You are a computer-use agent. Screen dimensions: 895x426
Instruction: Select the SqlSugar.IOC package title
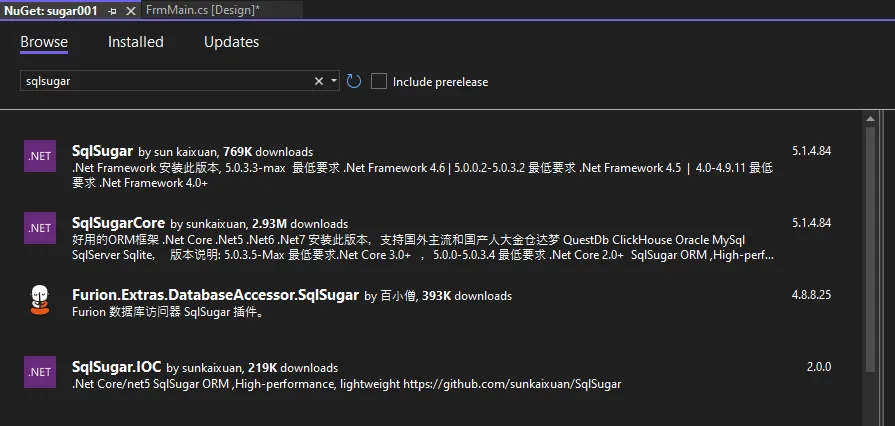(x=117, y=367)
